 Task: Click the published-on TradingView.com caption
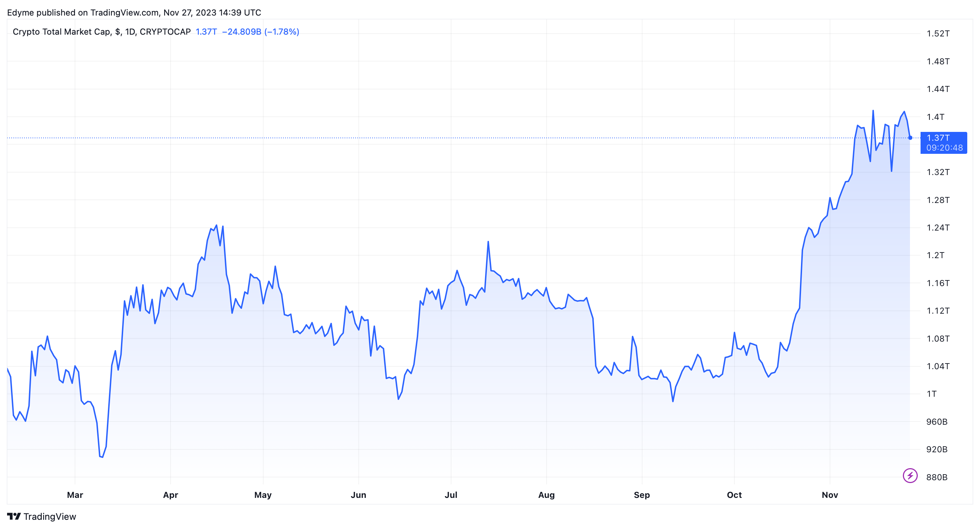click(x=134, y=12)
